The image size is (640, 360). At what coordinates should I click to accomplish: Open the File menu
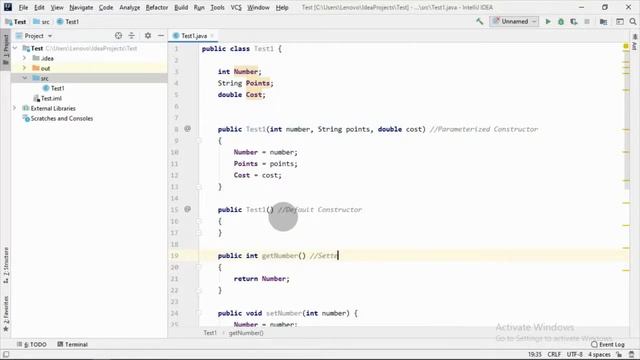coord(23,7)
